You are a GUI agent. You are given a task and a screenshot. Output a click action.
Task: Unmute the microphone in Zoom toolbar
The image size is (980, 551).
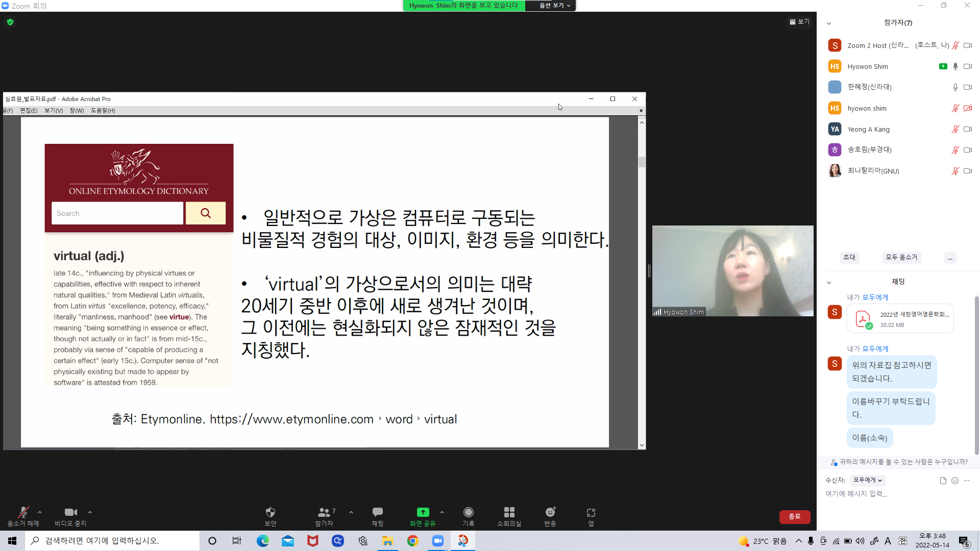tap(23, 512)
